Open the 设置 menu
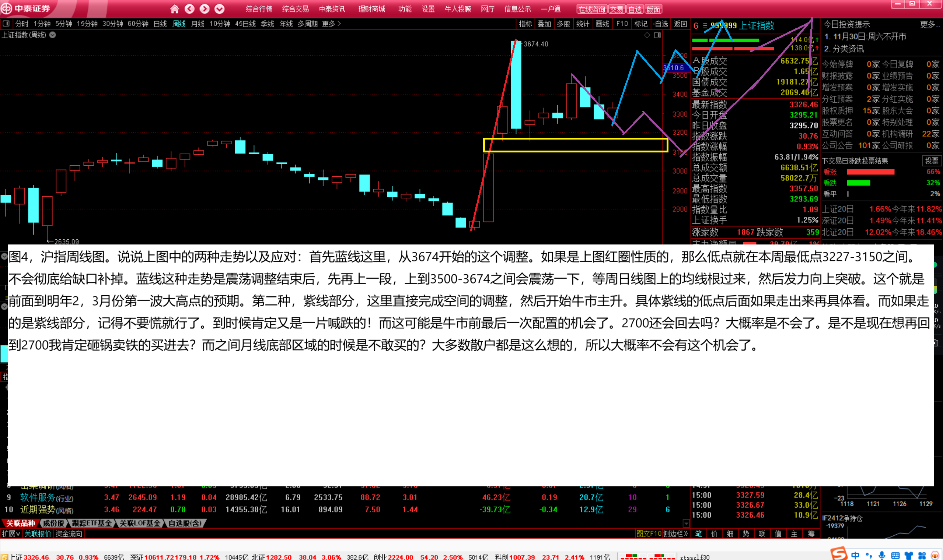 [428, 9]
